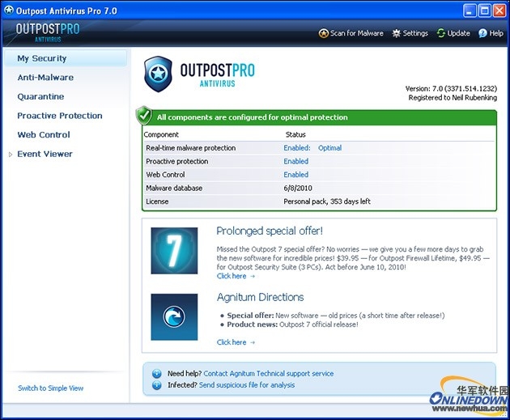Click the Personal pack, 353 days left text

[x=327, y=202]
